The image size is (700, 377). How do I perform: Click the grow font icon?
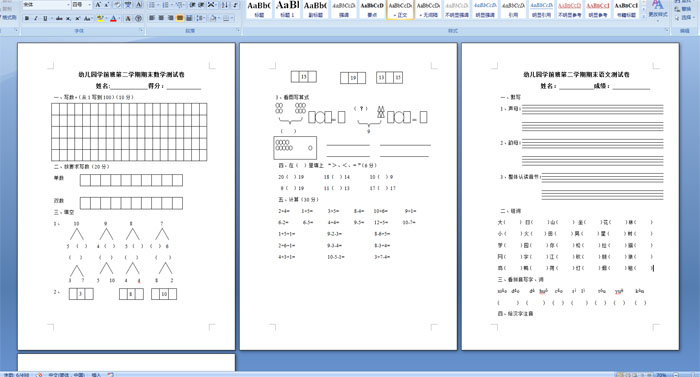(98, 5)
